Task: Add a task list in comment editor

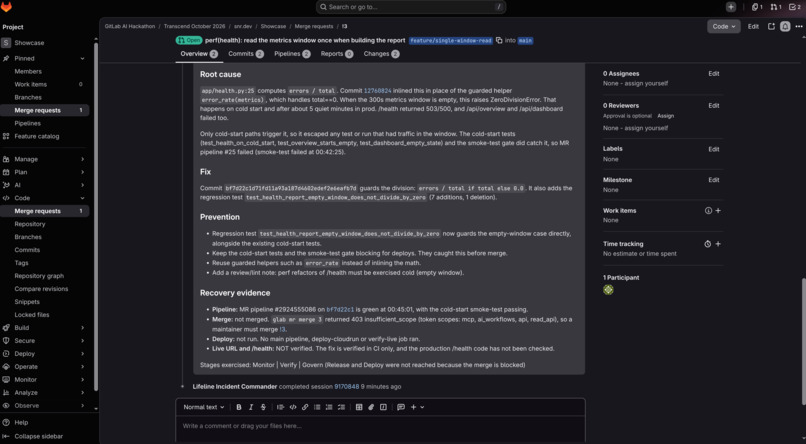Action: [x=341, y=407]
